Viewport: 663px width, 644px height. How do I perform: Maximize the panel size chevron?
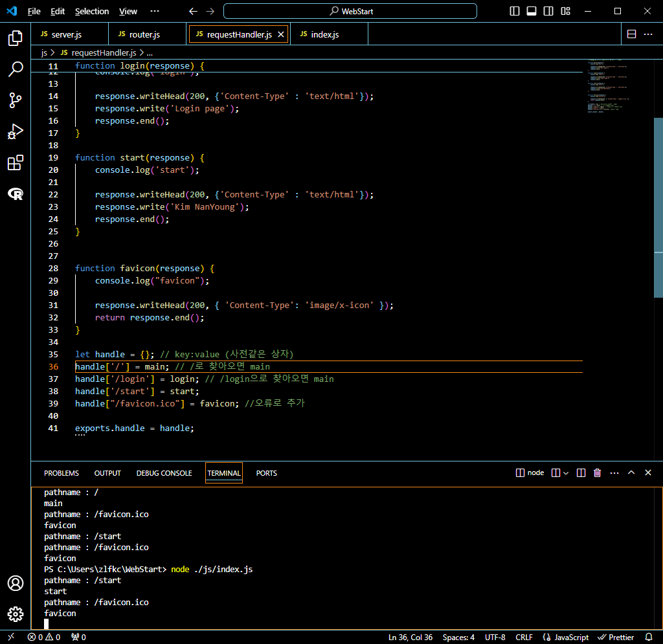(631, 473)
